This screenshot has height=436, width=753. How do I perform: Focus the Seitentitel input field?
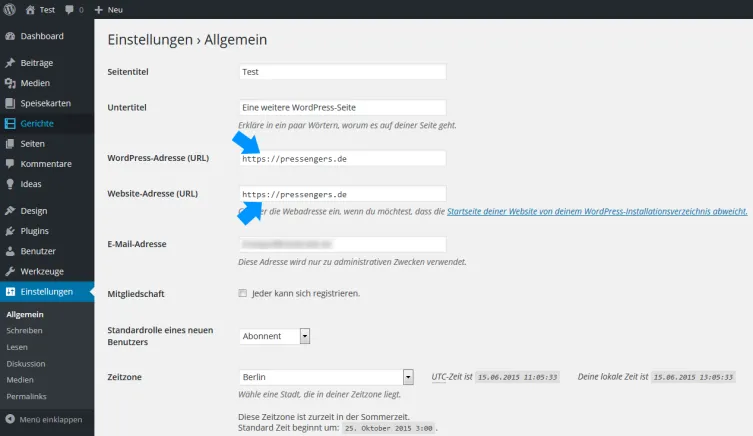pos(342,72)
